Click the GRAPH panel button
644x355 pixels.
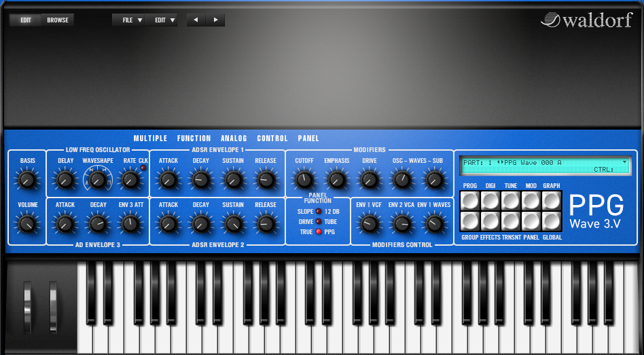point(552,201)
